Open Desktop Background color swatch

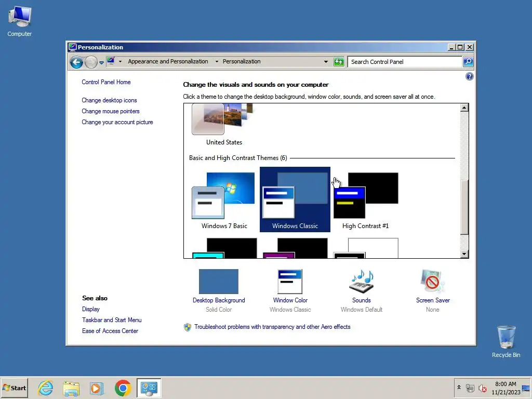(x=219, y=281)
